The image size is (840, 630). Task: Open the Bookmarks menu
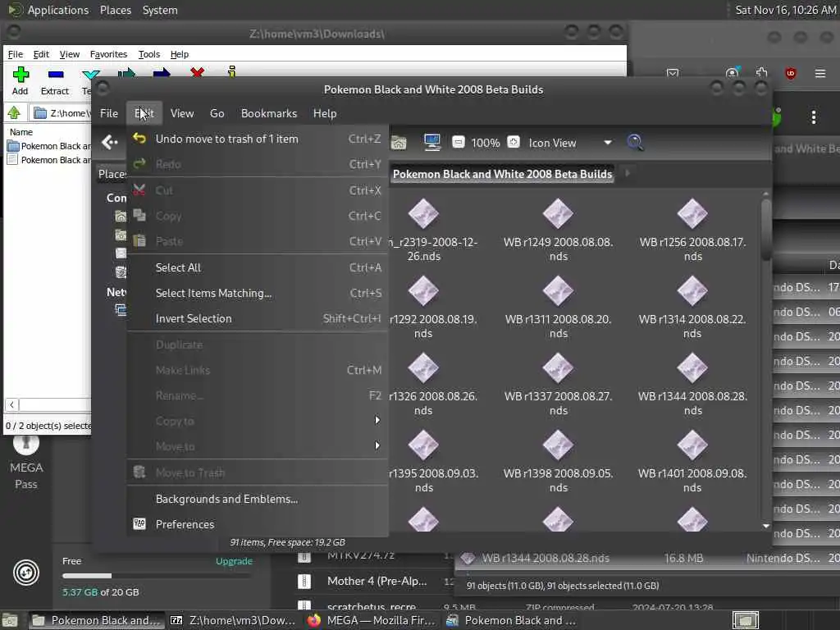[x=268, y=113]
